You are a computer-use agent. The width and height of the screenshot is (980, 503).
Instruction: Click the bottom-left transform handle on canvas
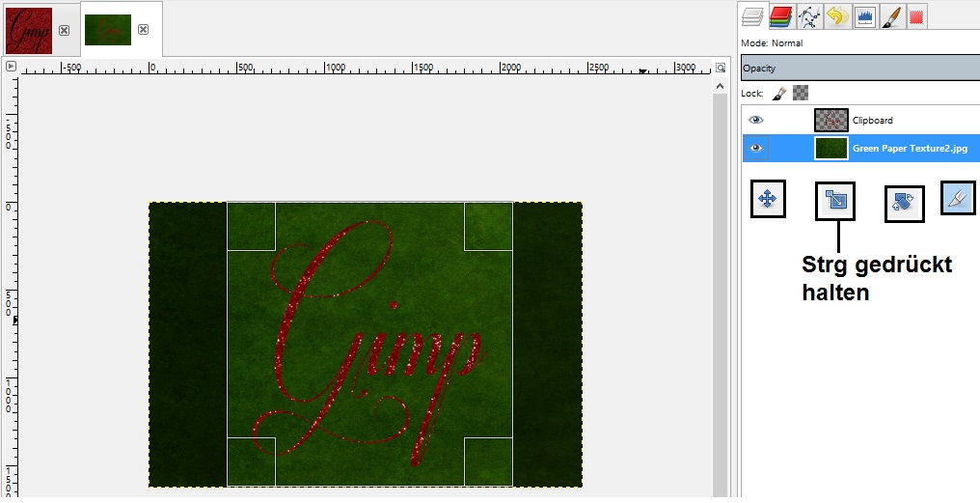pyautogui.click(x=251, y=461)
